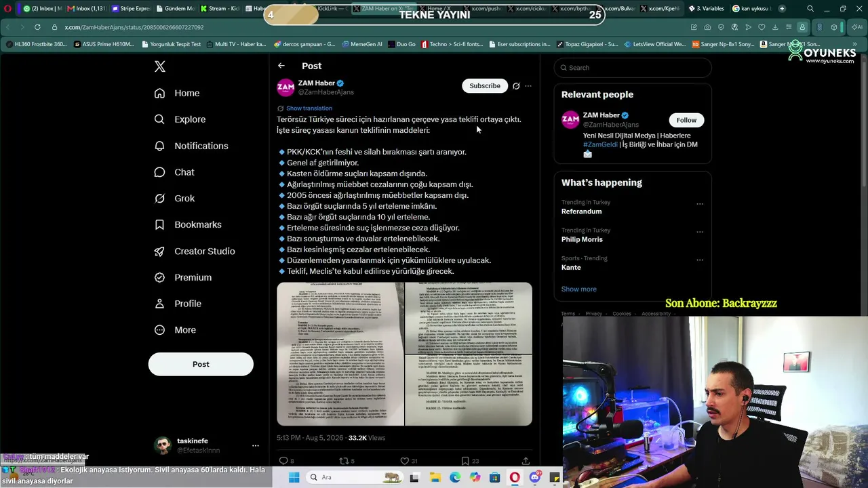Open Explore in the X sidebar

click(x=180, y=119)
